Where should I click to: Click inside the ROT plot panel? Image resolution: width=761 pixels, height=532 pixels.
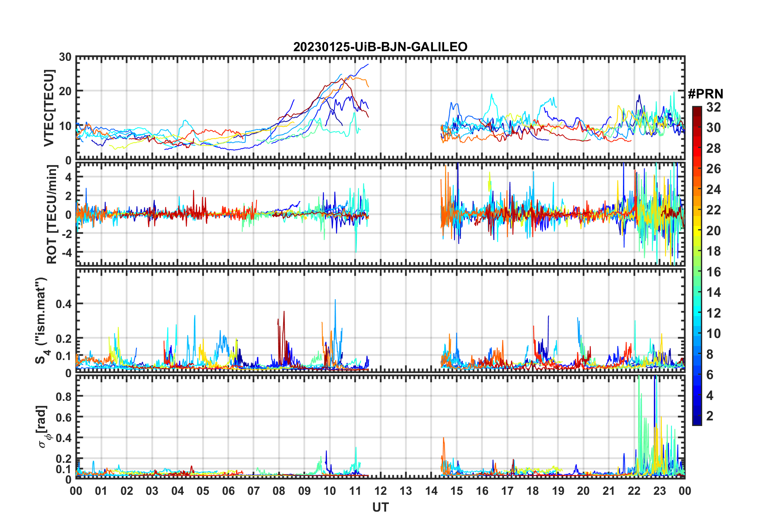click(x=380, y=214)
